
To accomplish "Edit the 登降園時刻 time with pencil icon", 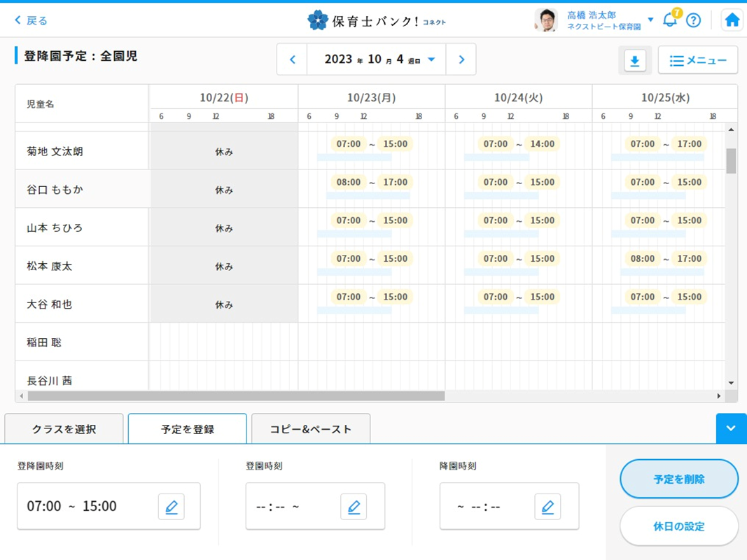I will click(x=171, y=506).
